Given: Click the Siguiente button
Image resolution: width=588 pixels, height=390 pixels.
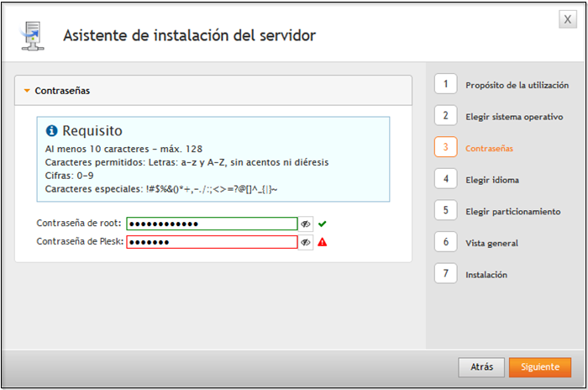Looking at the screenshot, I should point(540,367).
